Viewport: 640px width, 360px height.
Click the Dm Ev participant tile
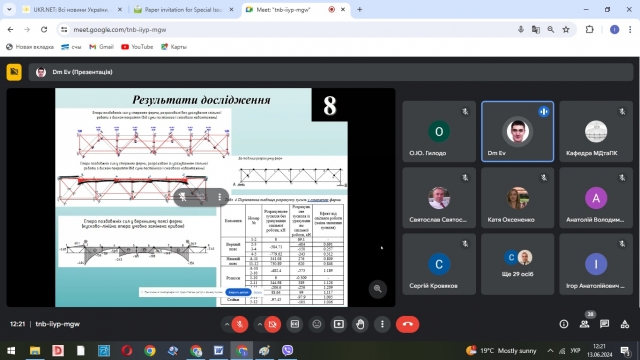click(x=518, y=131)
